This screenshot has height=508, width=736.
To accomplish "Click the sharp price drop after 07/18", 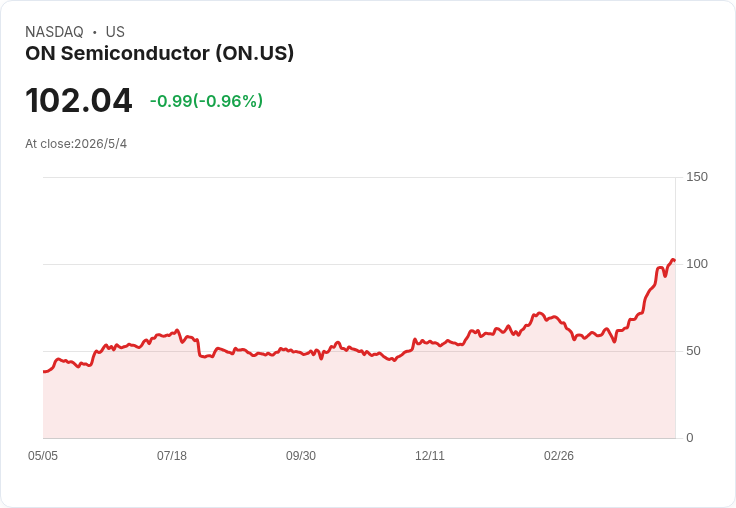I will (198, 347).
